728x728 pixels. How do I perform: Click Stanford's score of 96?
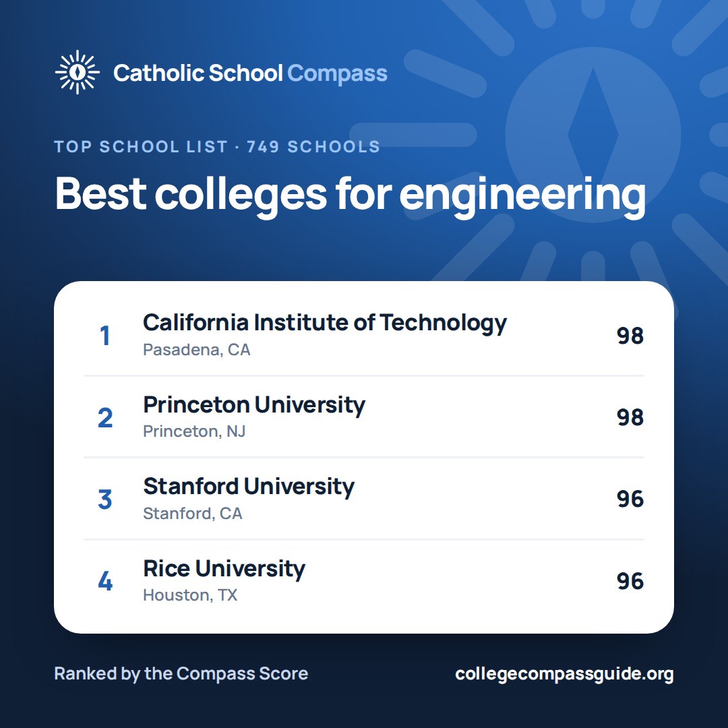click(630, 499)
